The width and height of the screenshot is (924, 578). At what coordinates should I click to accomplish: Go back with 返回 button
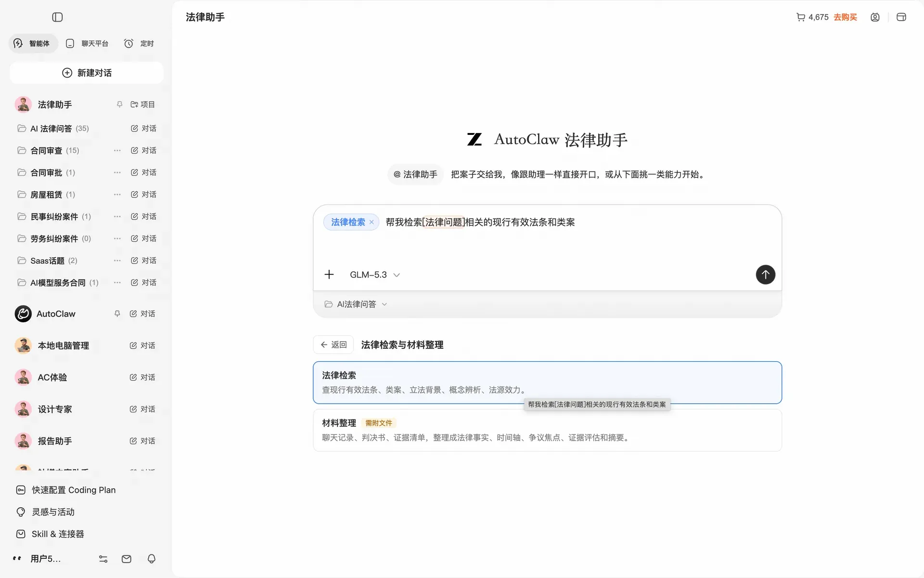[x=334, y=345]
